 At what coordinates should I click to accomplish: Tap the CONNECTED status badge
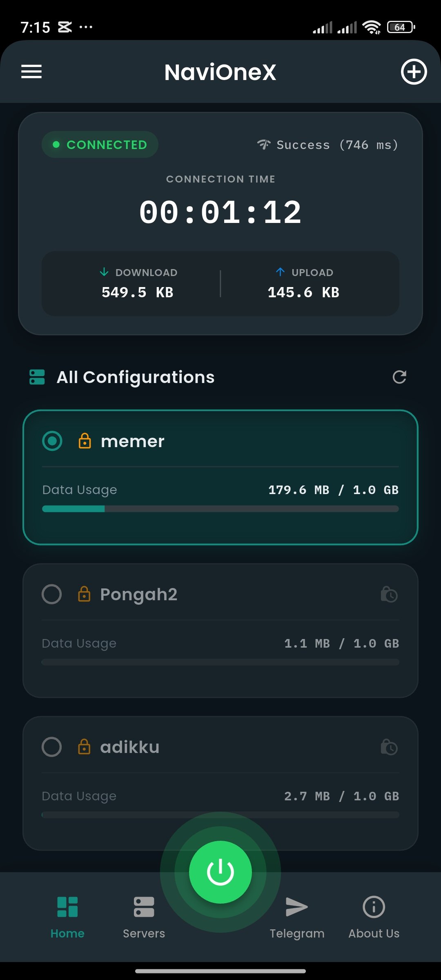click(x=99, y=144)
